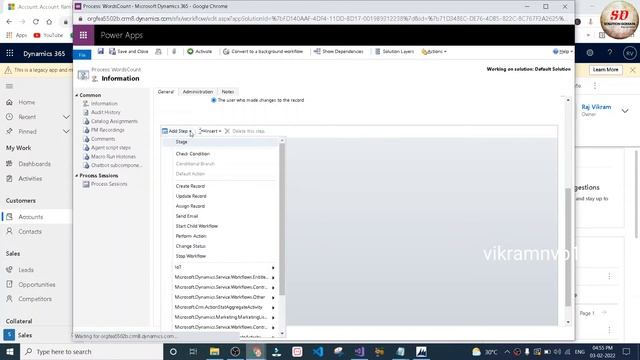
Task: Click the attachment paperclip toolbar icon
Action: click(x=174, y=51)
